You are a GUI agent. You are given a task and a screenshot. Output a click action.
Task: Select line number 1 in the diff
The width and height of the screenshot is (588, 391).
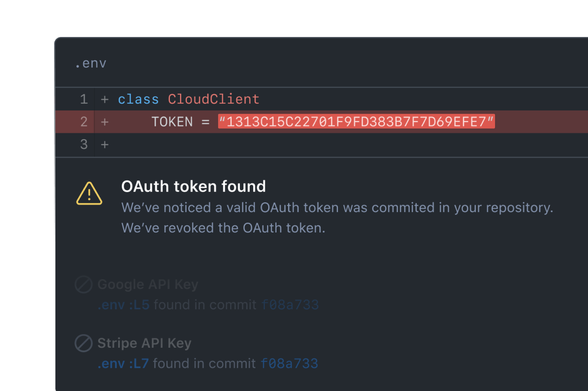tap(84, 99)
